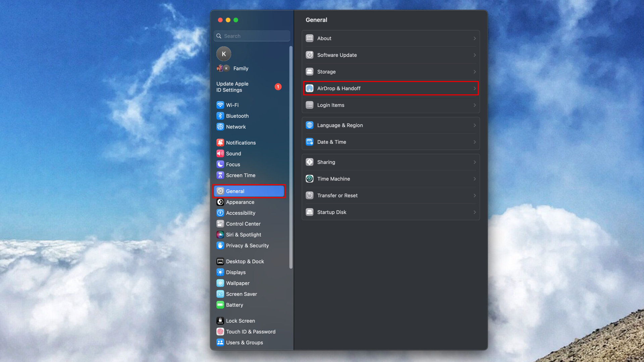This screenshot has height=362, width=644.
Task: Click the Wi-Fi icon in sidebar
Action: click(220, 105)
